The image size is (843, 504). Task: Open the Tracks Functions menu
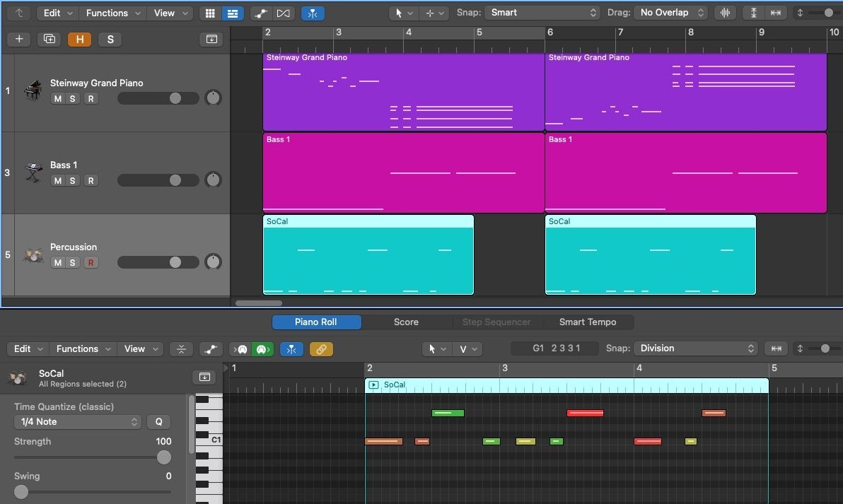(113, 13)
